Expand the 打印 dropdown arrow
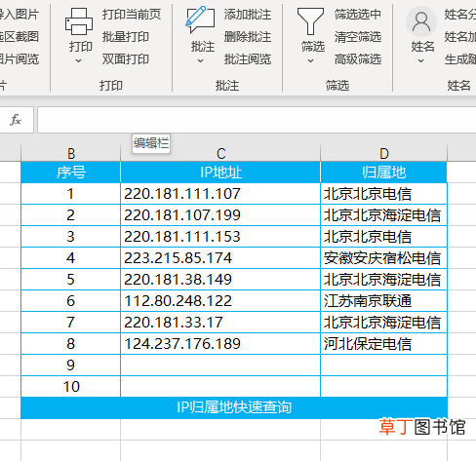476x461 pixels. tap(78, 60)
